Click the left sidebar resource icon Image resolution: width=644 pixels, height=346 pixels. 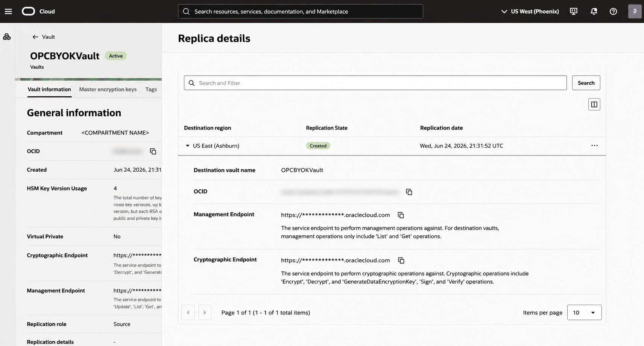(x=7, y=37)
